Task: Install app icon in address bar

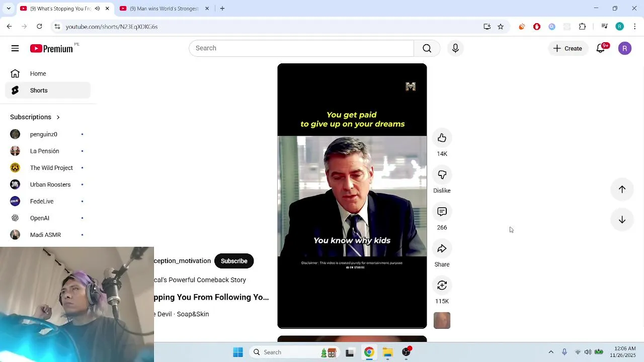Action: [487, 27]
